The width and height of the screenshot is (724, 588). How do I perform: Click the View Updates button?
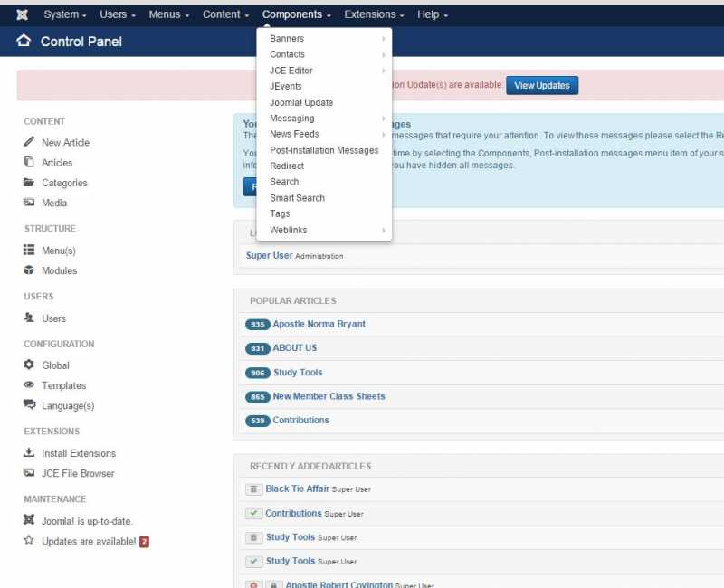[542, 85]
